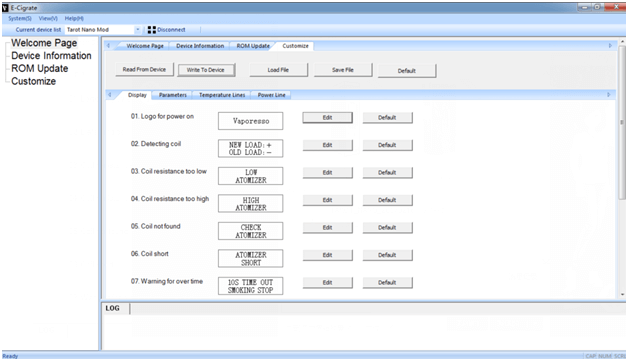The image size is (628, 361).
Task: Reset Warning for over time to Default
Action: pyautogui.click(x=387, y=282)
